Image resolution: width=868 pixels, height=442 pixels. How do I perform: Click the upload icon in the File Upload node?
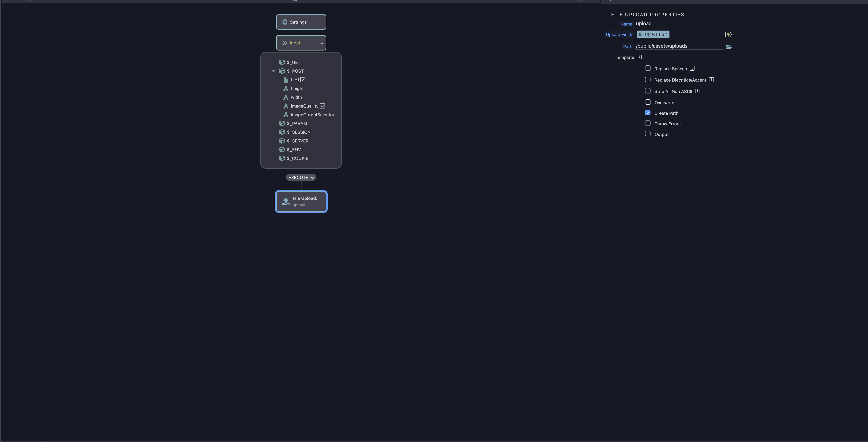(285, 201)
